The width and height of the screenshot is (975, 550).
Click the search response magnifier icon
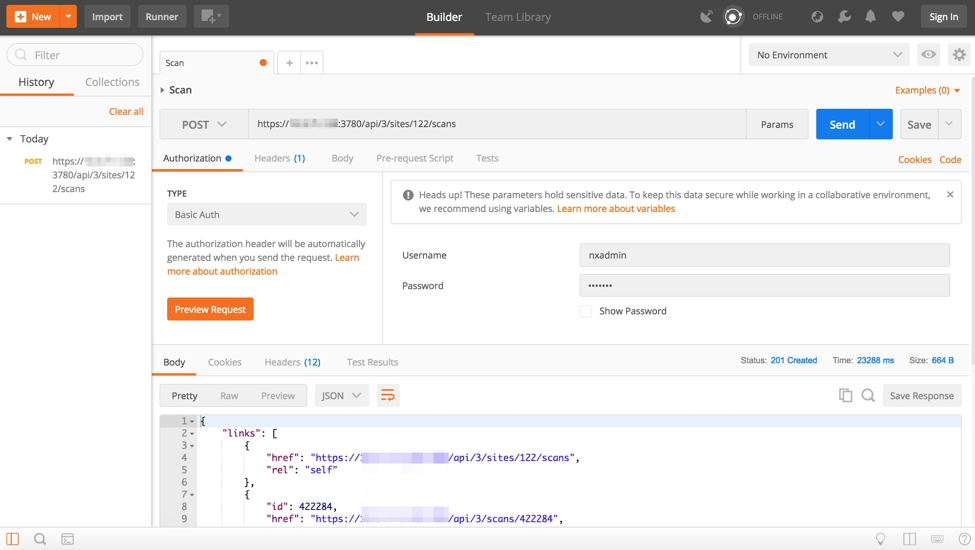[868, 396]
